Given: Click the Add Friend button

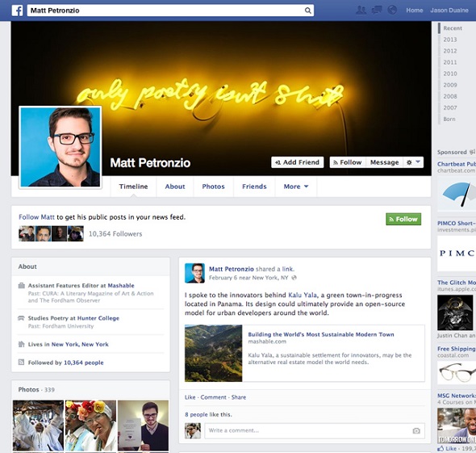Looking at the screenshot, I should 297,162.
